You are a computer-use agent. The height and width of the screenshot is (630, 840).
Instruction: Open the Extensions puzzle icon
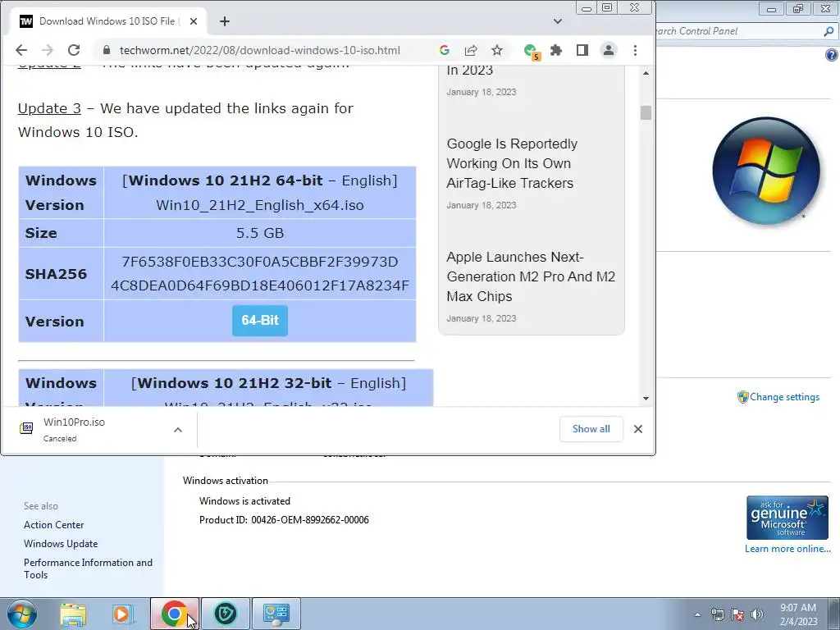(x=556, y=50)
